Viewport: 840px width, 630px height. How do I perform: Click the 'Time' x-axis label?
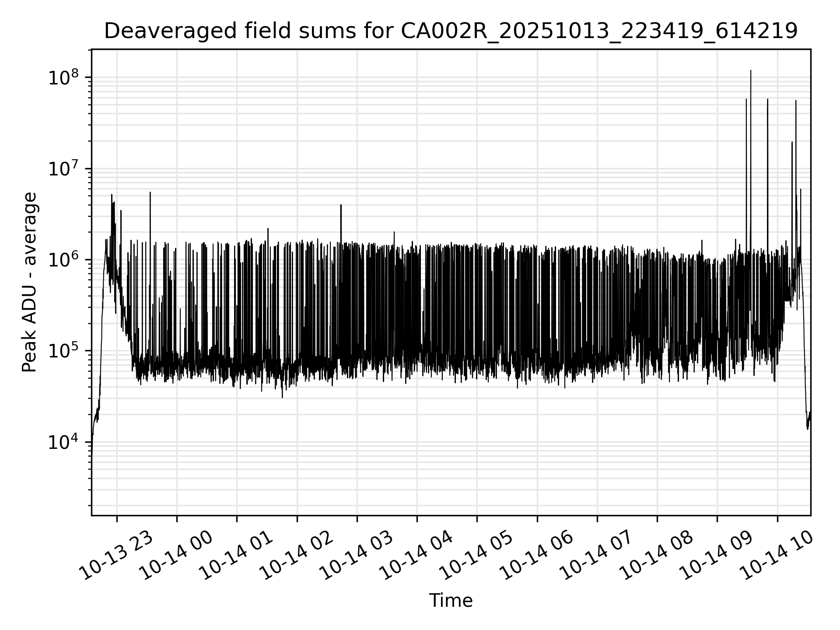(451, 601)
